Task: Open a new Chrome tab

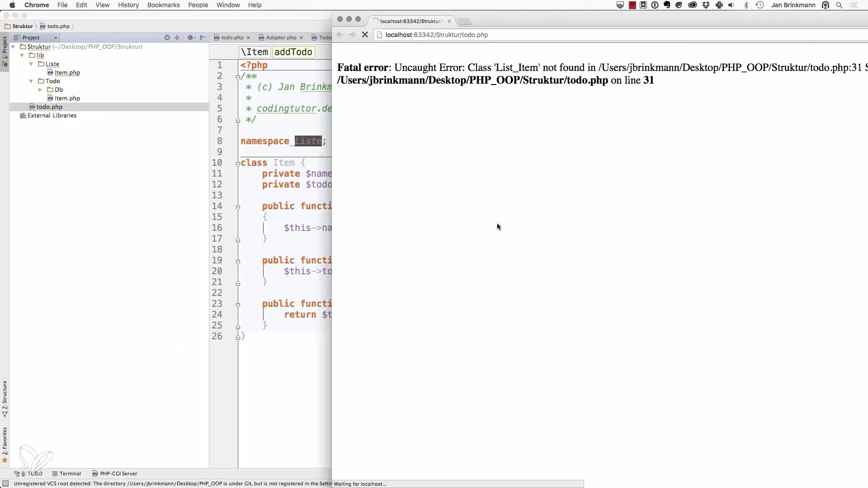Action: pos(464,21)
